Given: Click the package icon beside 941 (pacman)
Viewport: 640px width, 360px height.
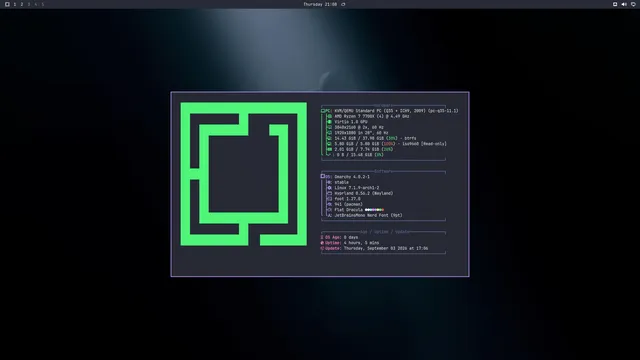Looking at the screenshot, I should pyautogui.click(x=329, y=204).
